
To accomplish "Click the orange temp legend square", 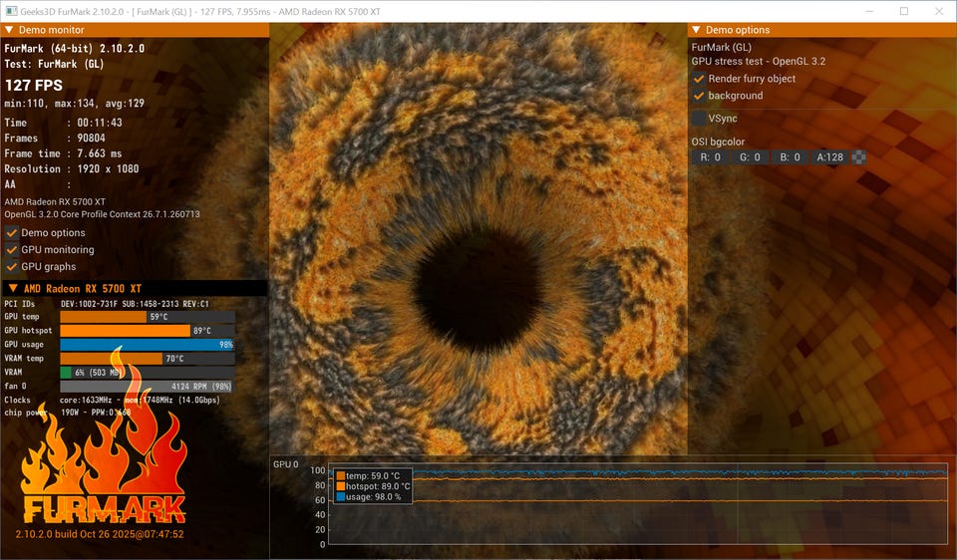I will tap(341, 476).
